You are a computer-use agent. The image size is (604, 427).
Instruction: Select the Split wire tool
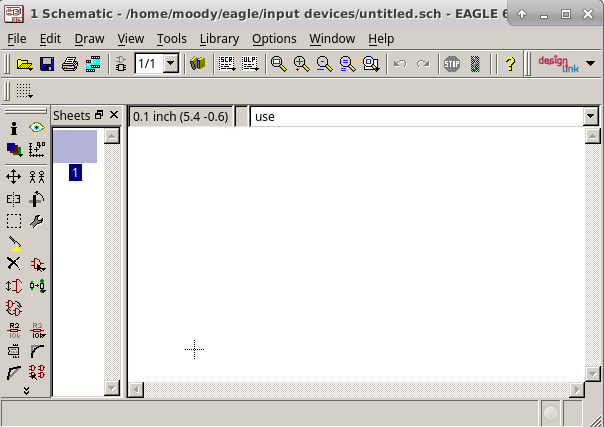(x=14, y=373)
